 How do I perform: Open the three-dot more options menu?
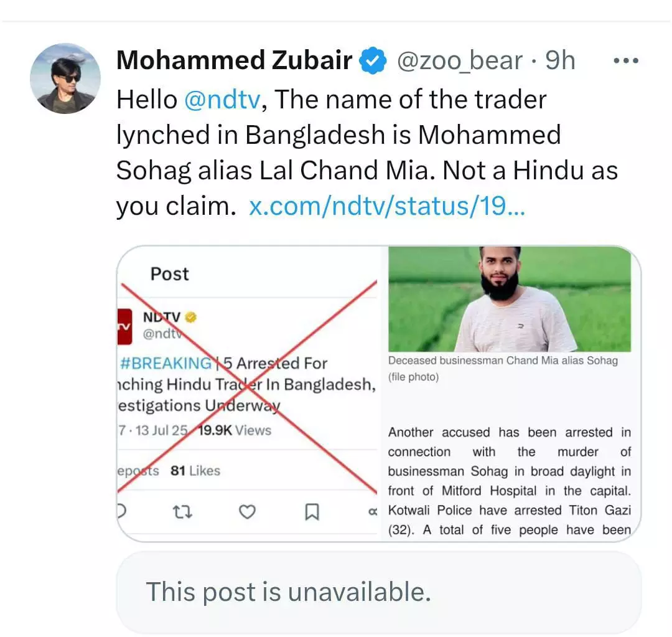click(x=625, y=61)
